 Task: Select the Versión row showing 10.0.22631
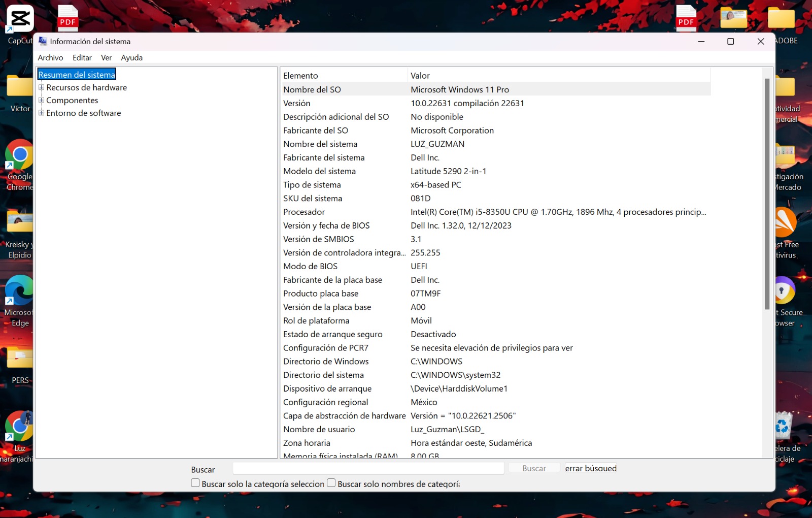click(x=496, y=103)
